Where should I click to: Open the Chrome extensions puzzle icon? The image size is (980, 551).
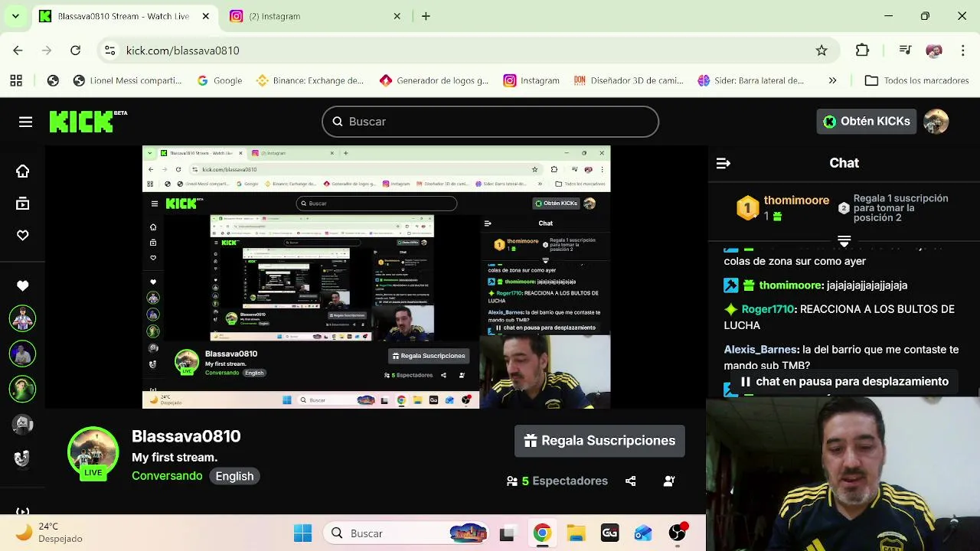click(862, 51)
